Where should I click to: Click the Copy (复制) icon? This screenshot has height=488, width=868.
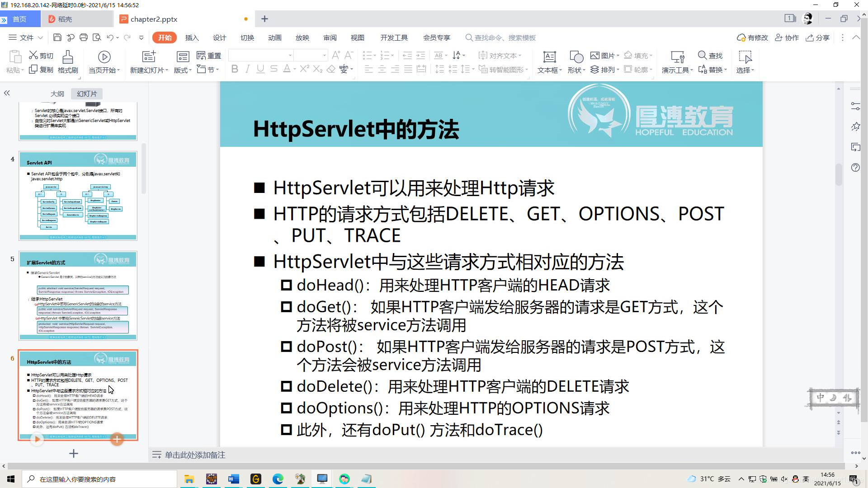point(33,70)
